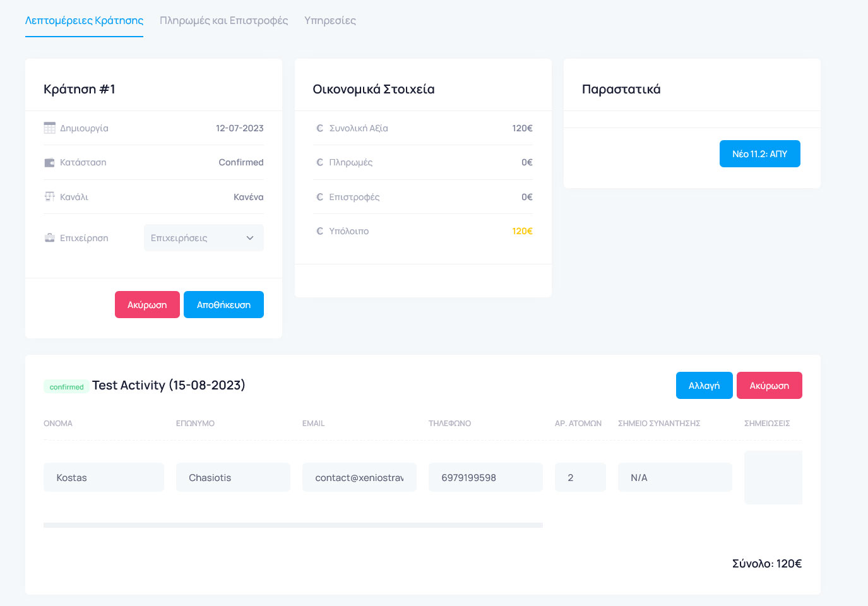Click the euro icon beside Συνολική Αξία
868x606 pixels.
(319, 128)
